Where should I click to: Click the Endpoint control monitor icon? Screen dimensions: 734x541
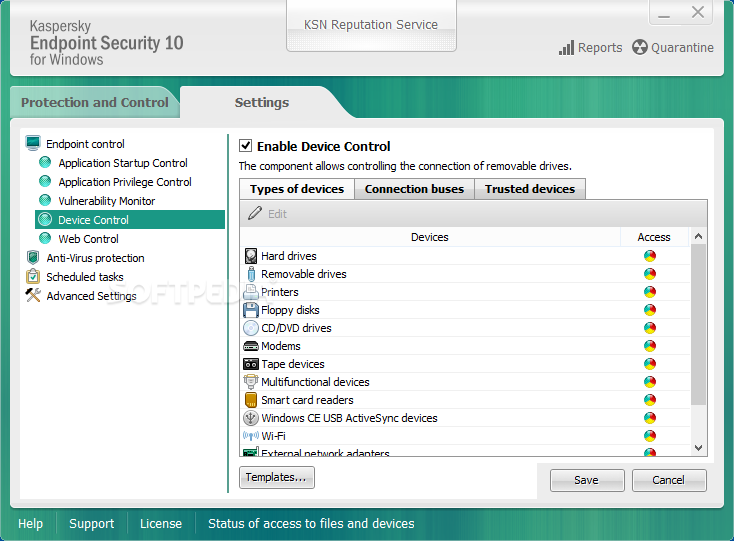33,143
